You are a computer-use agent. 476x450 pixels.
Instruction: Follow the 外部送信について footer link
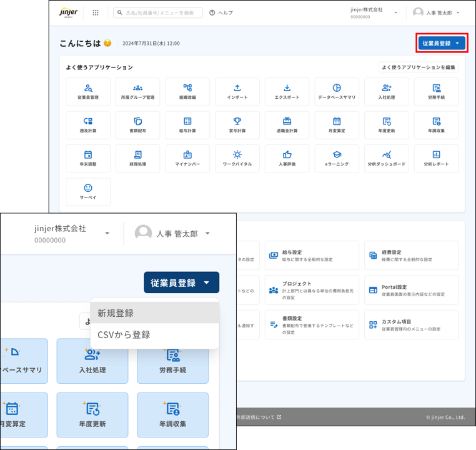[x=259, y=417]
